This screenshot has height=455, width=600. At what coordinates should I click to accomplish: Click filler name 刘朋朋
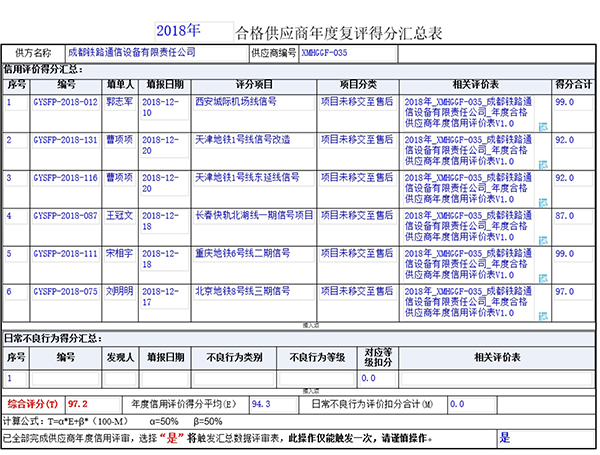click(120, 291)
